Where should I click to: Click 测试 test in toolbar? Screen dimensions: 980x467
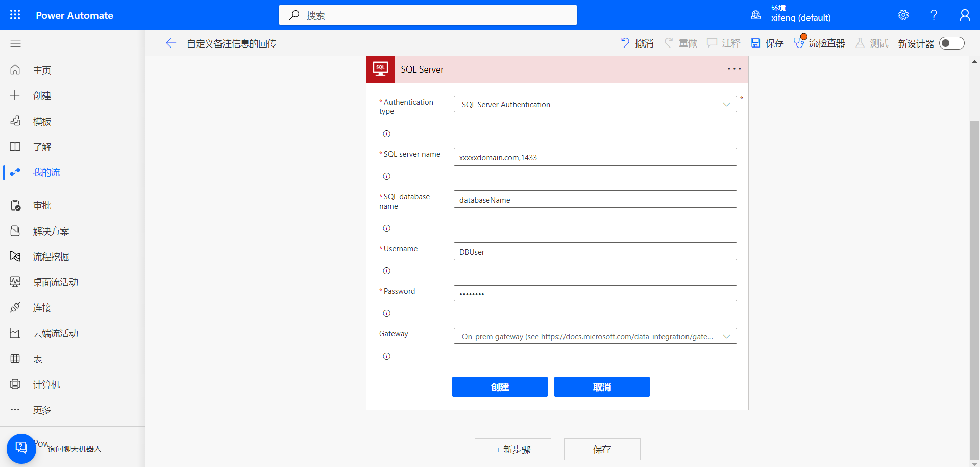(x=872, y=43)
